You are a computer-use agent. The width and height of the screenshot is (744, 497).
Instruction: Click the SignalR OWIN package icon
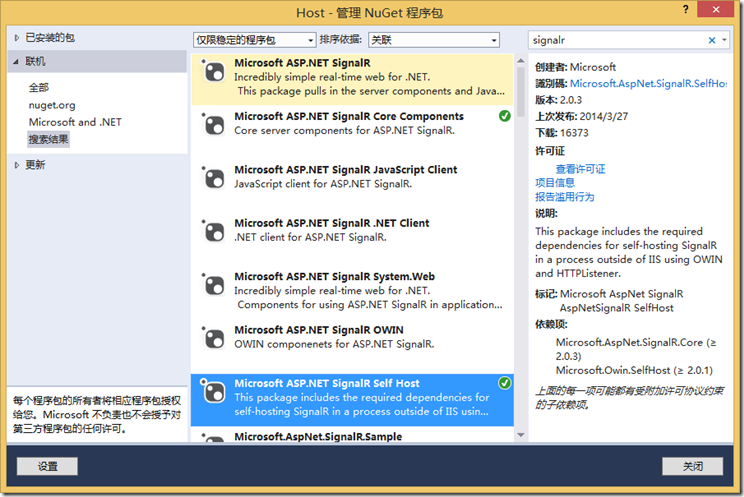(214, 339)
